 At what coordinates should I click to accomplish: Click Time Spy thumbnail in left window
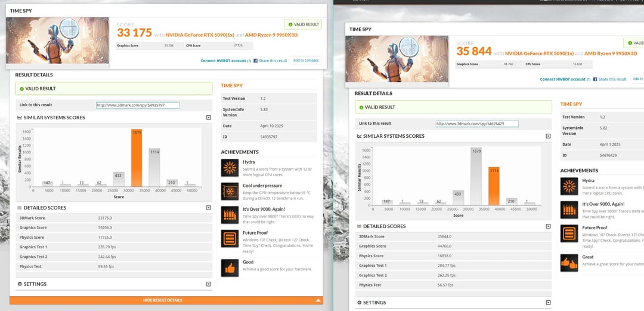point(57,41)
